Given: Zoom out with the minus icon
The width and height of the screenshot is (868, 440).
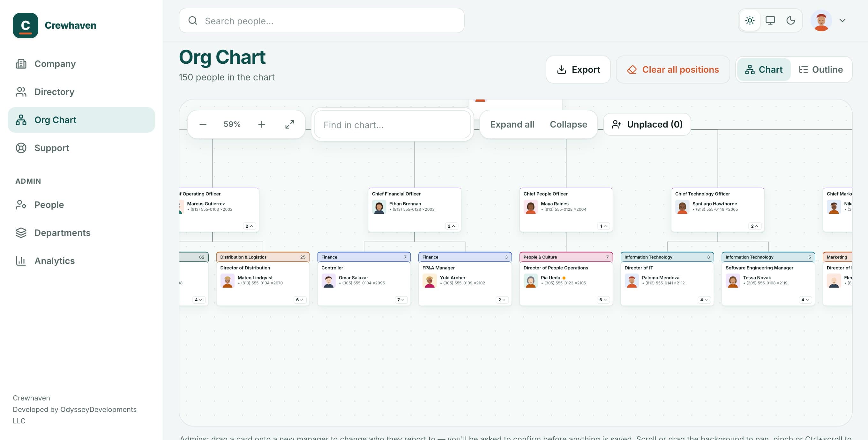Looking at the screenshot, I should click(203, 124).
